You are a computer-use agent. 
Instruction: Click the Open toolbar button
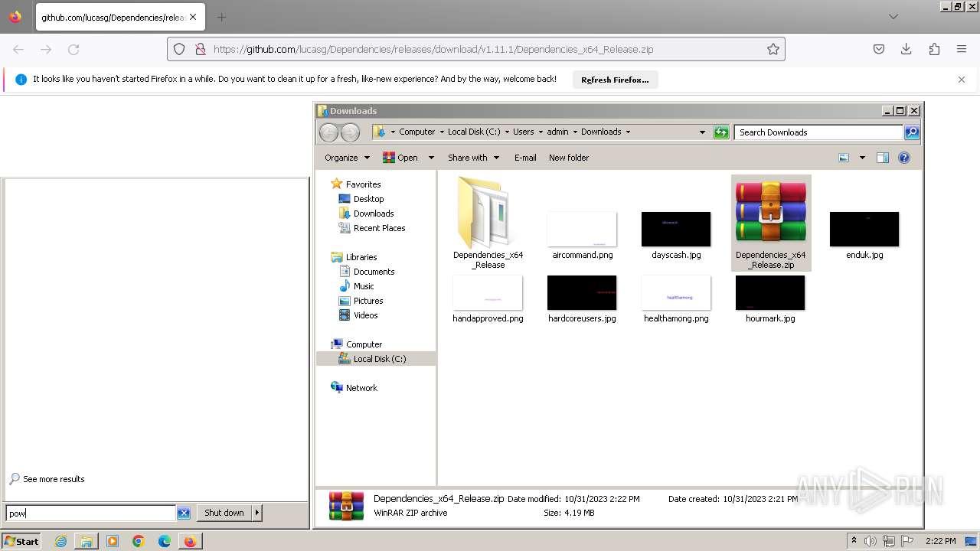point(401,158)
